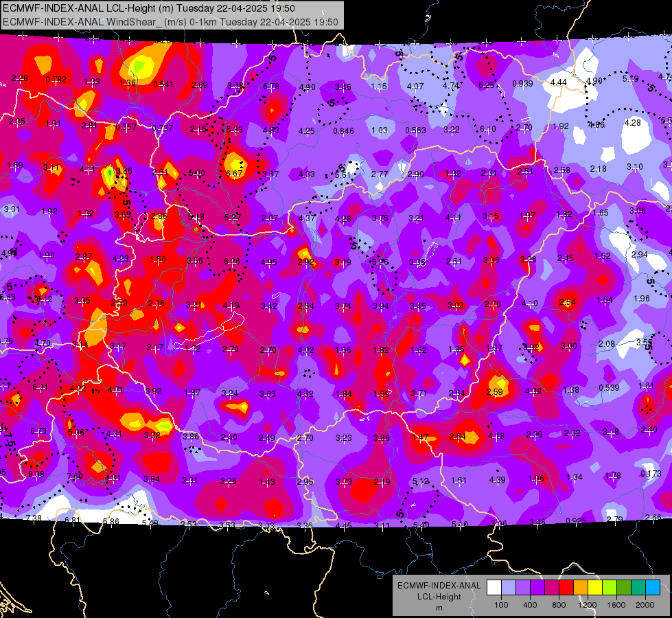The width and height of the screenshot is (672, 618).
Task: Click the wind shear value 7.60
Action: tap(75, 477)
